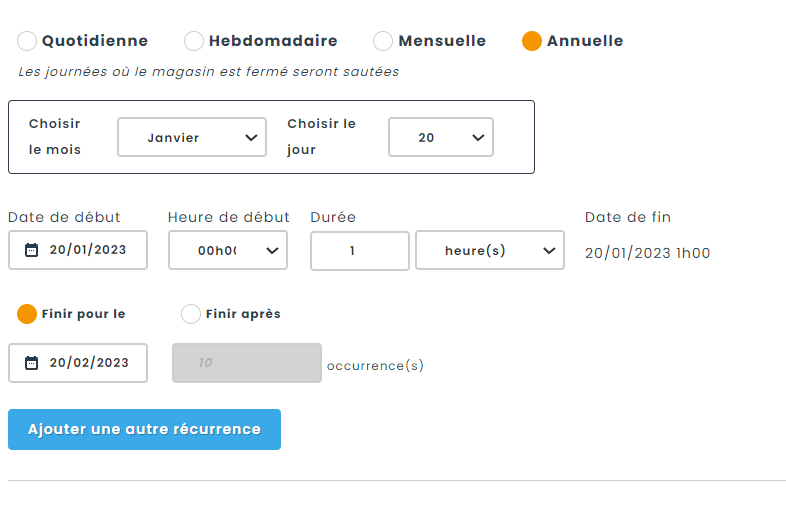The height and width of the screenshot is (508, 786).
Task: Click calendar icon in Date de début field
Action: [x=31, y=250]
